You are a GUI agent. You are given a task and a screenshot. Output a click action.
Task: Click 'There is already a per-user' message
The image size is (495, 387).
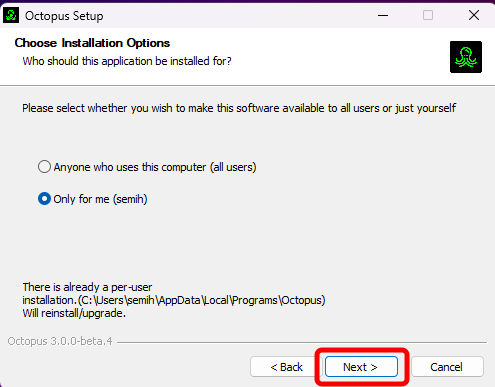coord(87,287)
